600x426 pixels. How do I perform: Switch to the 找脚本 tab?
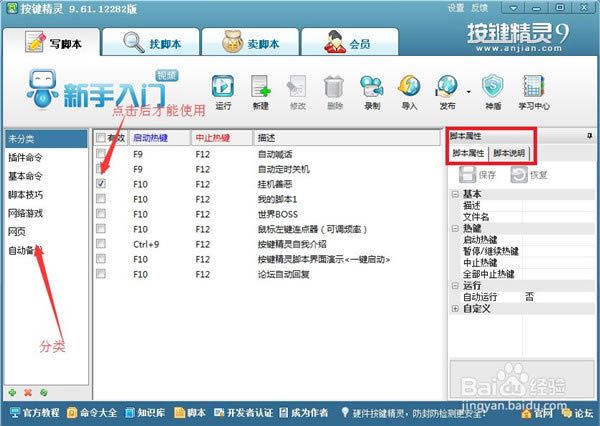coord(151,42)
